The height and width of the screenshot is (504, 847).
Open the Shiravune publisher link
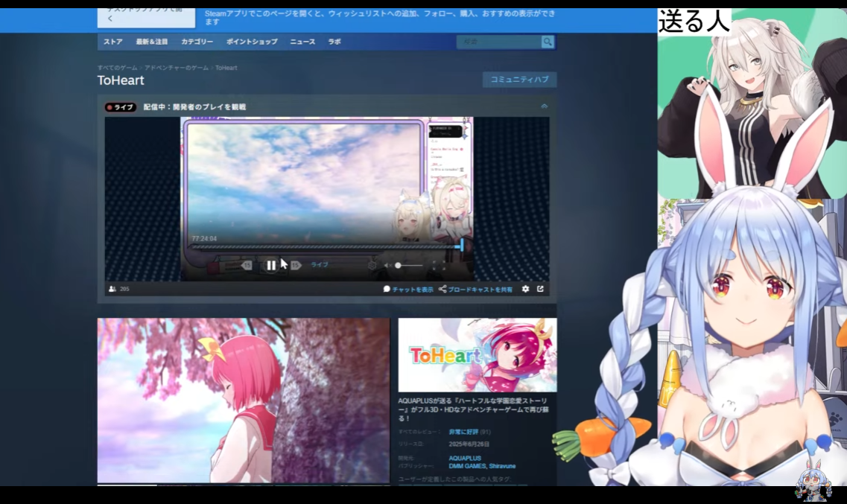pyautogui.click(x=502, y=466)
